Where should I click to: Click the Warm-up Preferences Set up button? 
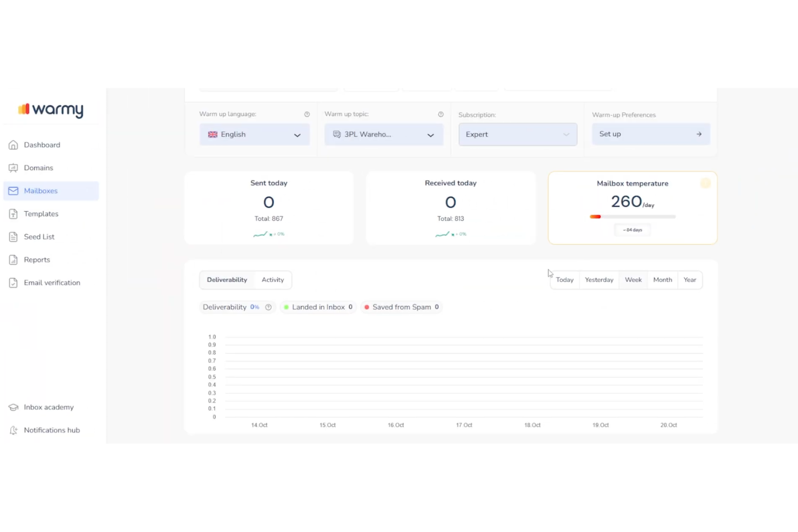[650, 134]
